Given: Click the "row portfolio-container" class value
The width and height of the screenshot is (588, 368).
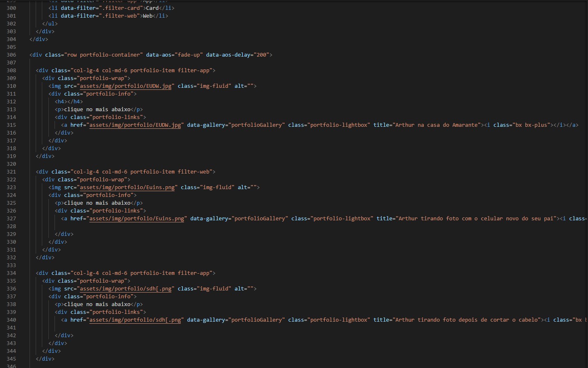Looking at the screenshot, I should 105,55.
